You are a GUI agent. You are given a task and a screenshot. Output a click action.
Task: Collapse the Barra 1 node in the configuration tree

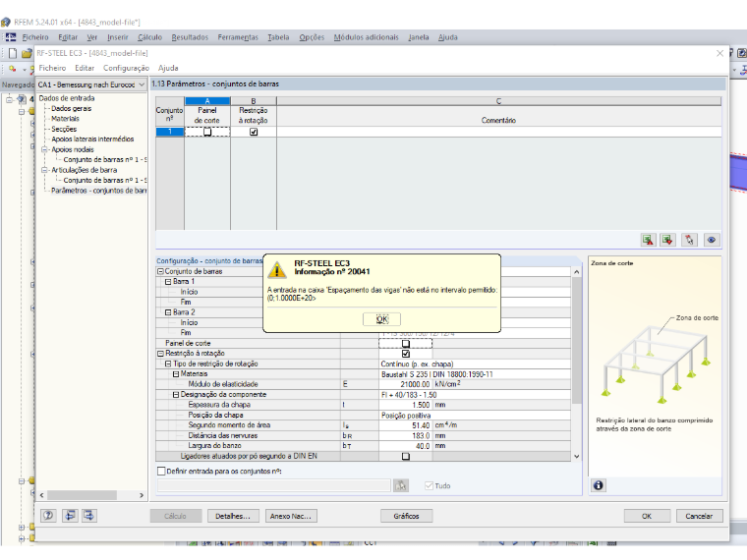coord(168,281)
